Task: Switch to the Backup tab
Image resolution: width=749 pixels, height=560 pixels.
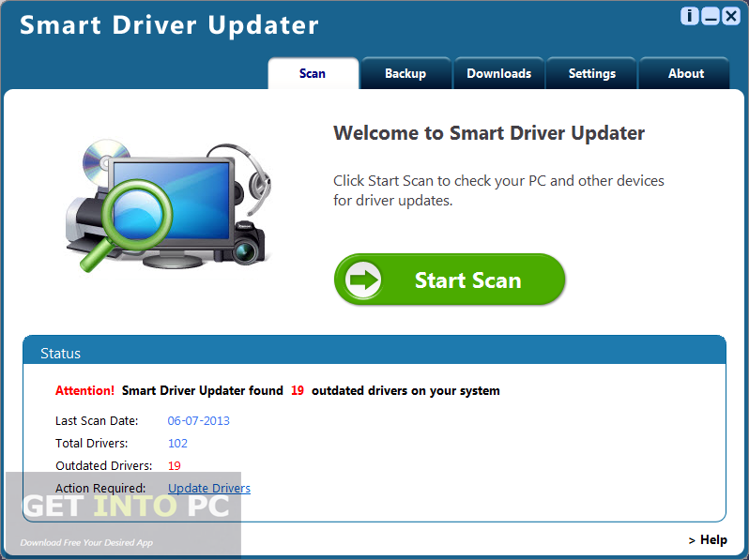Action: click(x=405, y=73)
